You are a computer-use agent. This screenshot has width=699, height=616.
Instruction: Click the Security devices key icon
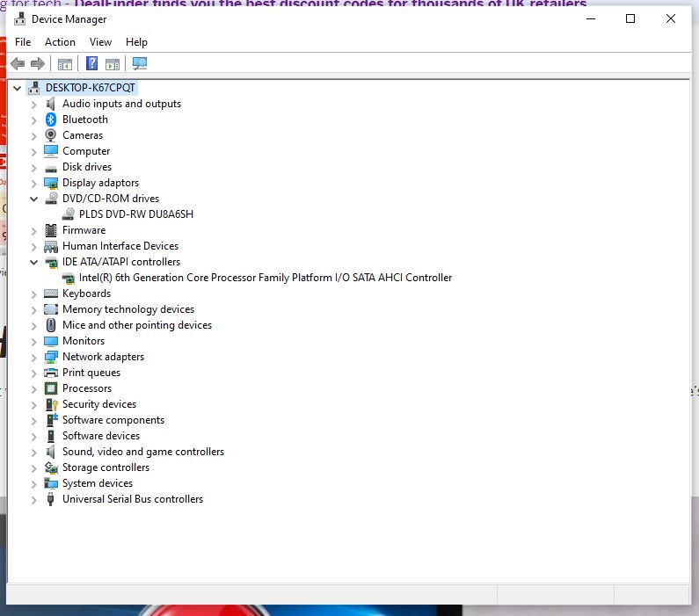[52, 404]
